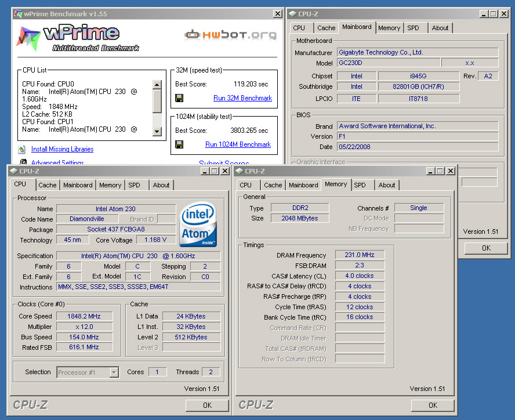Click the wPrime title bar app icon
The image size is (515, 420).
(19, 14)
